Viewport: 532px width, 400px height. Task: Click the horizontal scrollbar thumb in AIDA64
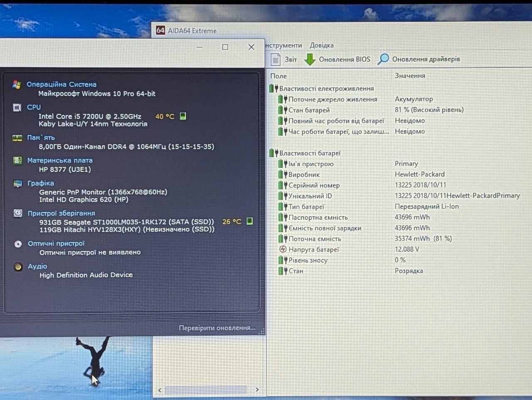click(206, 390)
